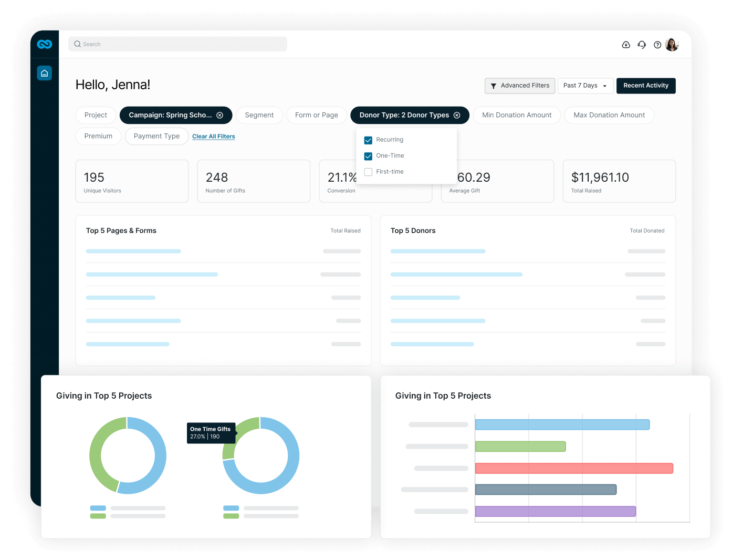Open the headset support icon

coord(642,45)
